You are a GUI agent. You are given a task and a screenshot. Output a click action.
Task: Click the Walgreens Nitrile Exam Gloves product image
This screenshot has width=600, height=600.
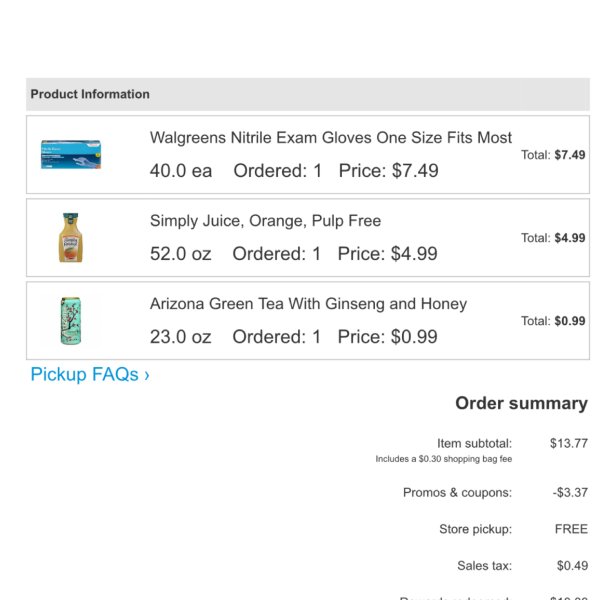pyautogui.click(x=71, y=154)
